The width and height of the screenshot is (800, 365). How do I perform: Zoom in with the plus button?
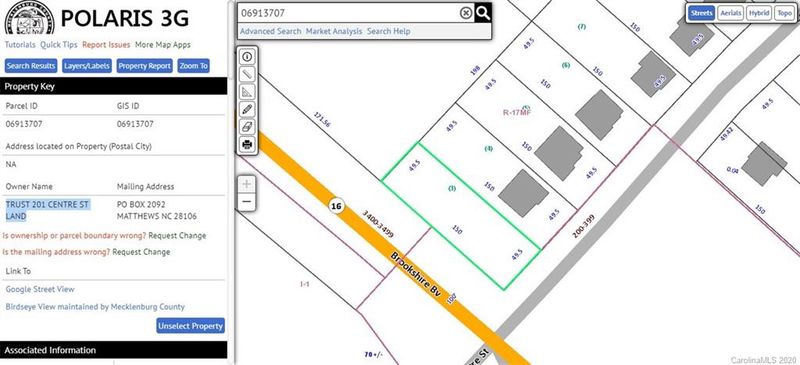click(247, 184)
